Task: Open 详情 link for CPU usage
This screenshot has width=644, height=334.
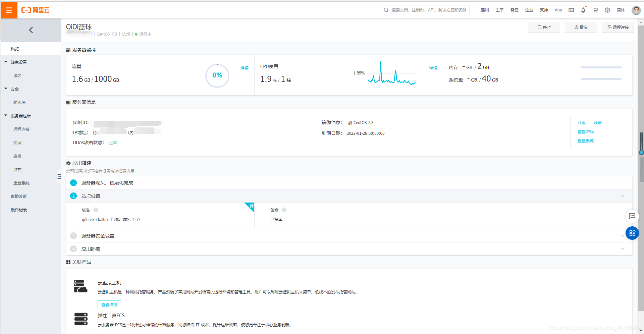Action: pos(433,68)
